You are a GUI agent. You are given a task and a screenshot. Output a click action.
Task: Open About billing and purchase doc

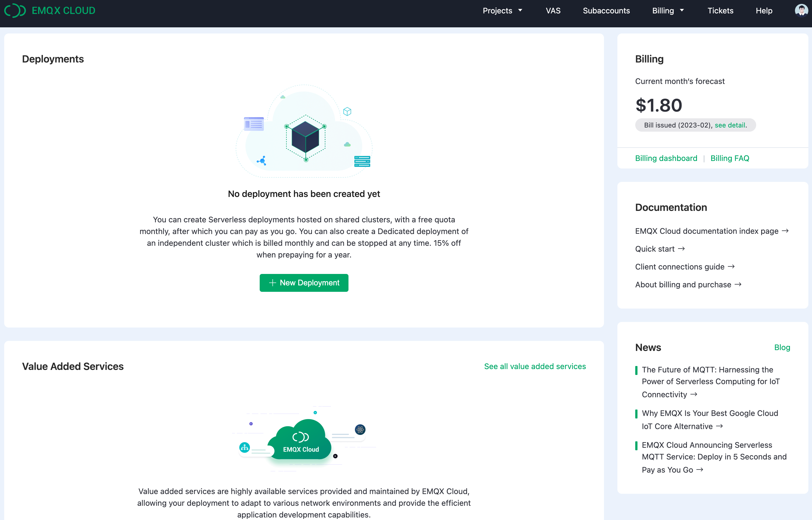click(688, 285)
